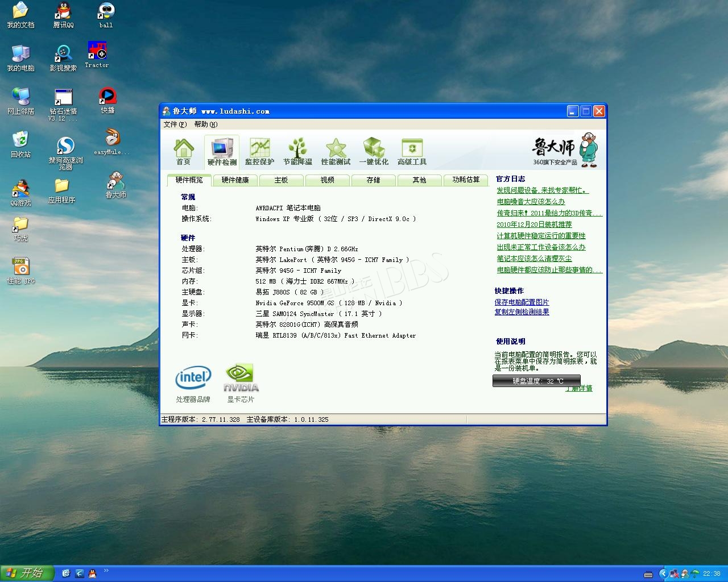Screen dimensions: 728x582
Task: Open link 笔记本应该怎么清理灰尘
Action: (x=534, y=259)
